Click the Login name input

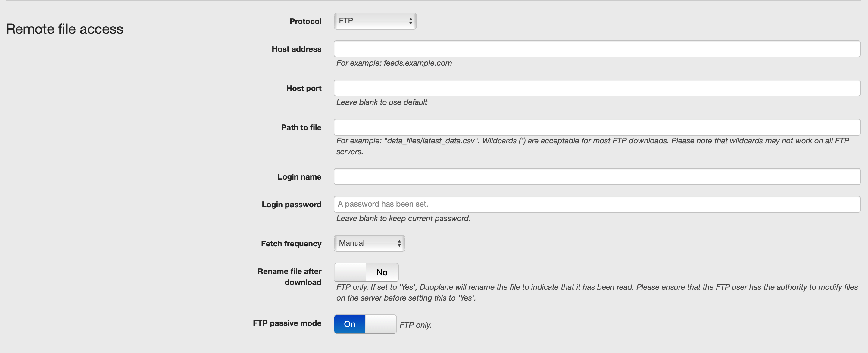[597, 176]
